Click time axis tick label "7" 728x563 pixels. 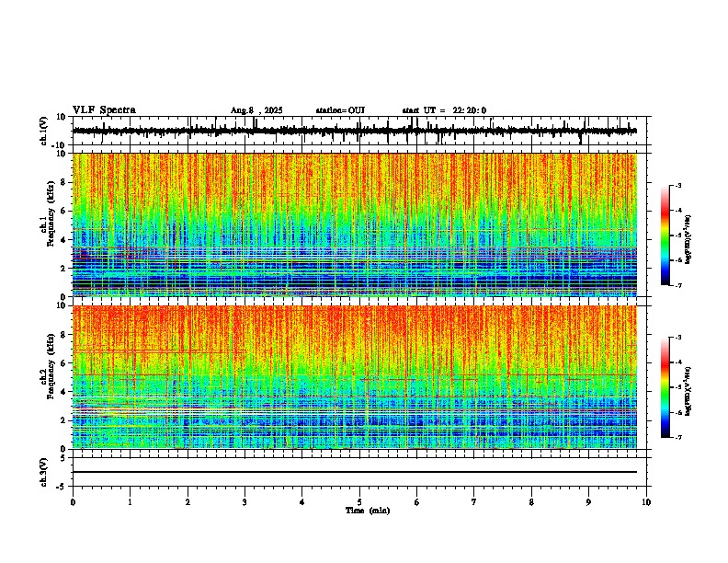tap(474, 502)
